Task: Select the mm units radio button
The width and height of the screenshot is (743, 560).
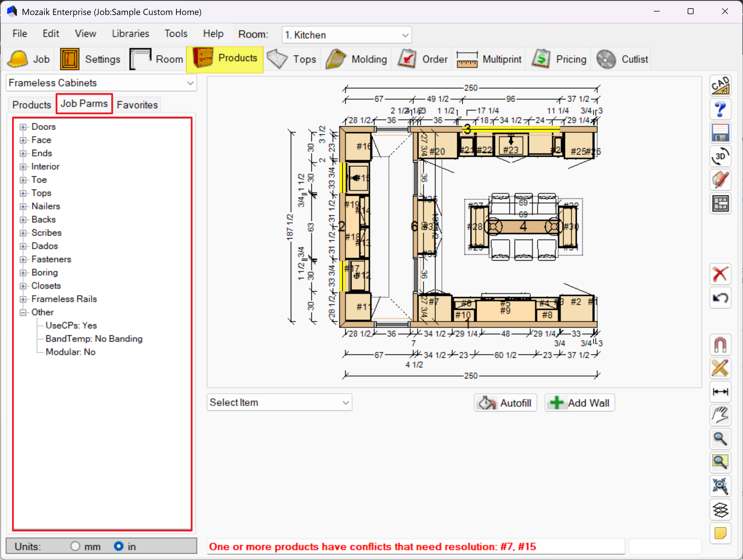Action: coord(75,546)
